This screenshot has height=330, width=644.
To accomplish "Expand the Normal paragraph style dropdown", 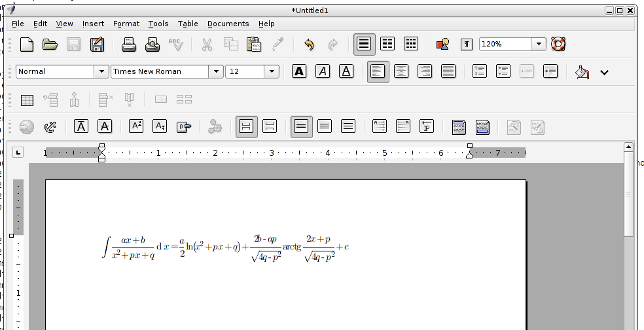I will tap(101, 71).
